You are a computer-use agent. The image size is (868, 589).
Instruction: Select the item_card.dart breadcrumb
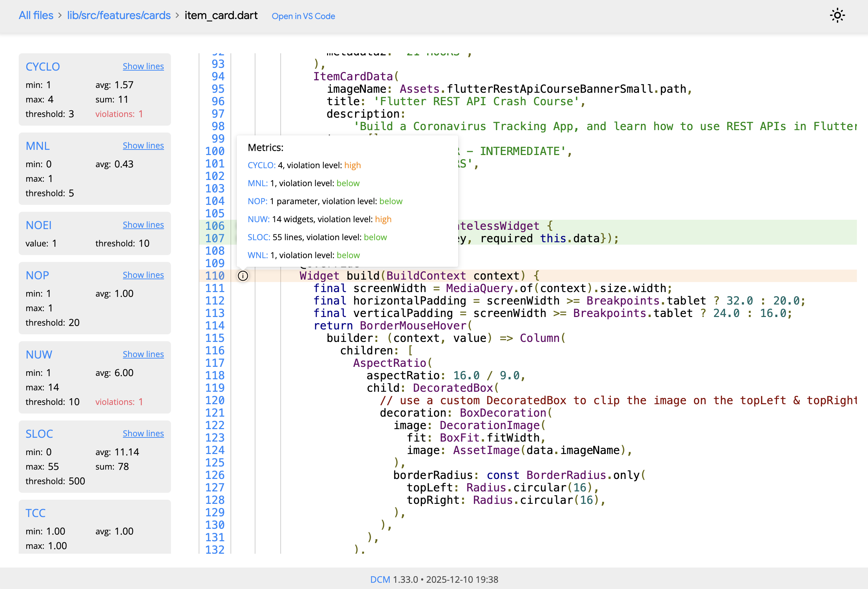click(221, 15)
